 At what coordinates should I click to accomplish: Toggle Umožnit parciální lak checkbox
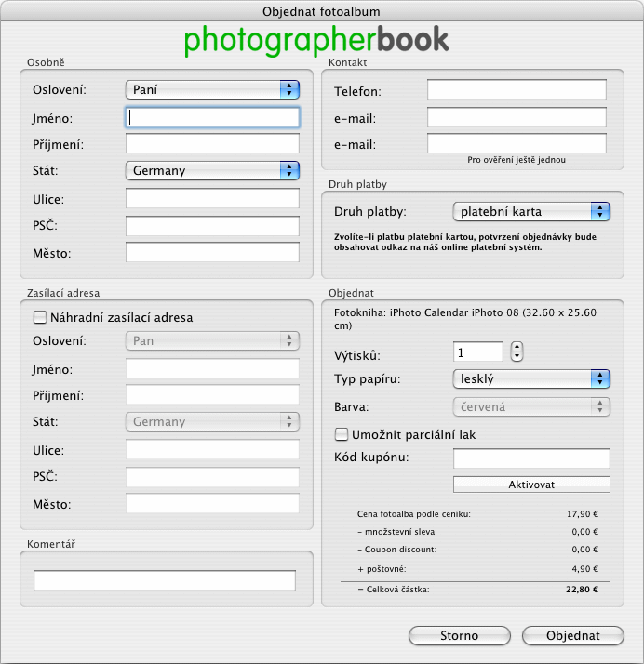click(342, 434)
